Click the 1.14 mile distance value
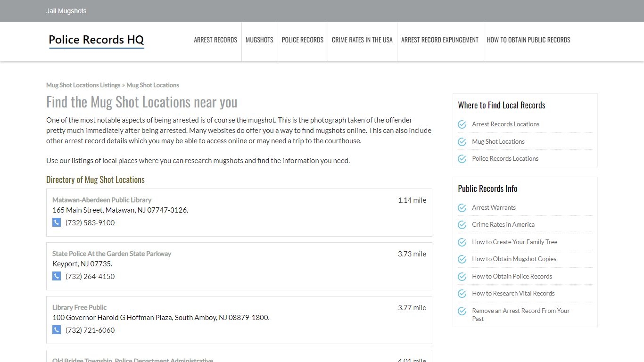 [x=412, y=200]
